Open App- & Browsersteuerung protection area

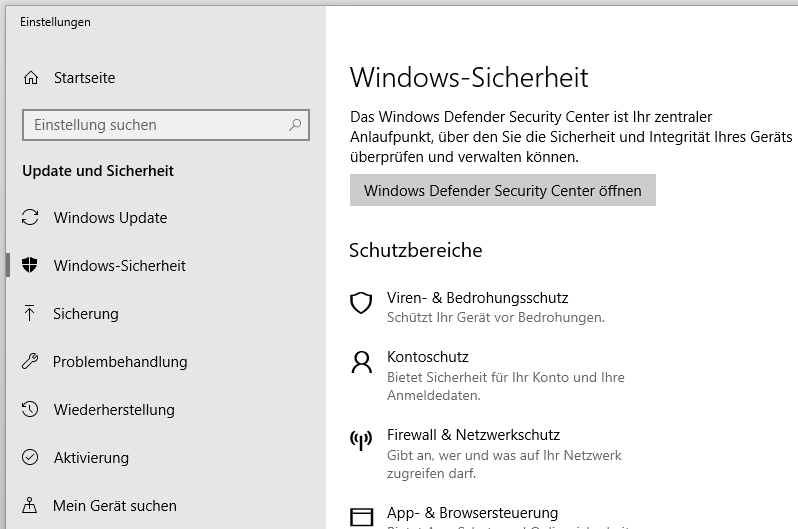coord(472,513)
